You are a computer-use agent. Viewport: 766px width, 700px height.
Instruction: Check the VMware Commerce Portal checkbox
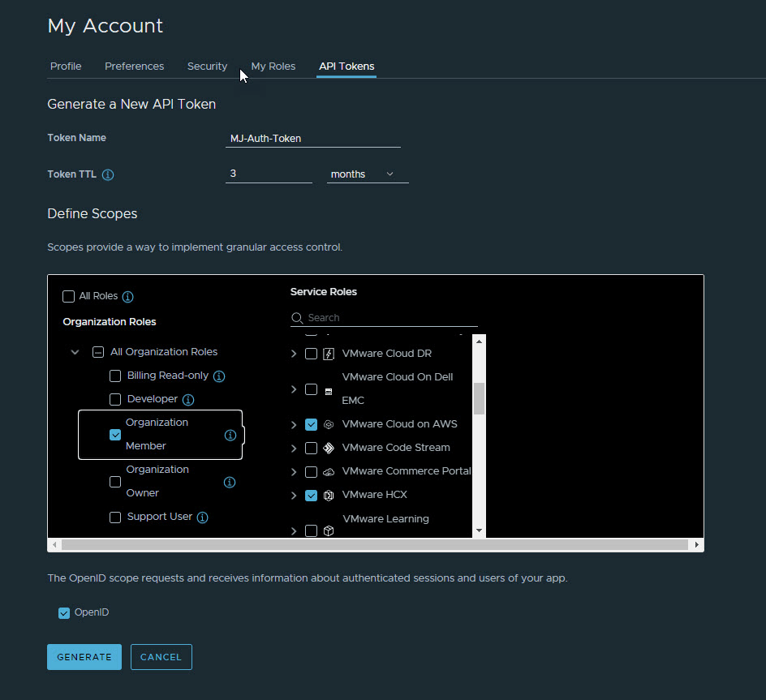(312, 472)
